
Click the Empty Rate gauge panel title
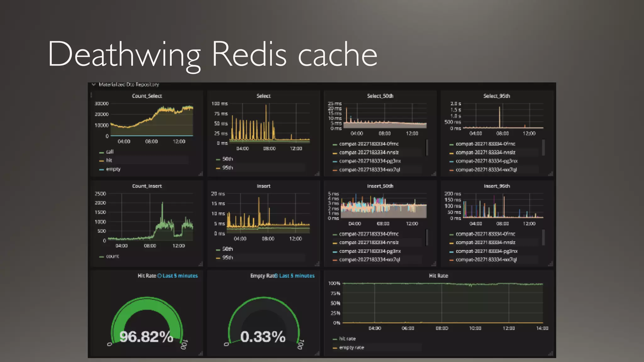click(263, 276)
